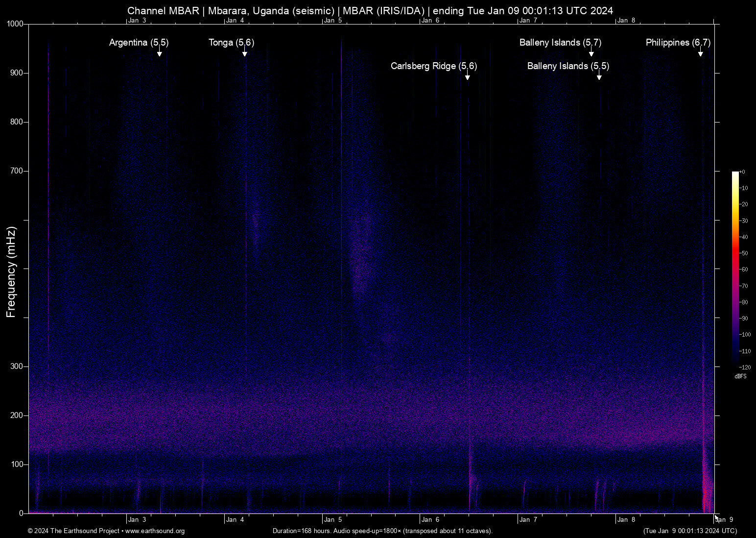Viewport: 756px width, 538px height.
Task: Click the dBFS label under the color scale
Action: coord(740,376)
